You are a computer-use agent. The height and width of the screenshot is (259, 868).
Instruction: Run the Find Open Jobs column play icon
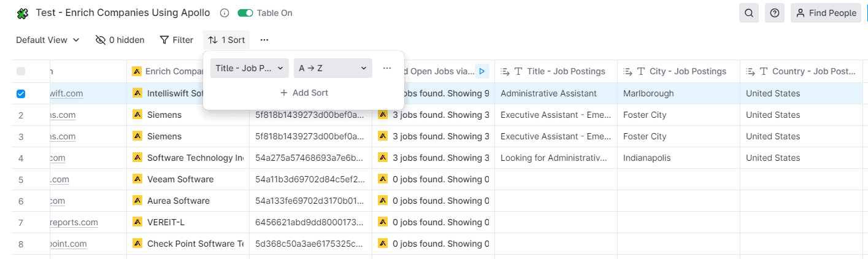tap(482, 71)
